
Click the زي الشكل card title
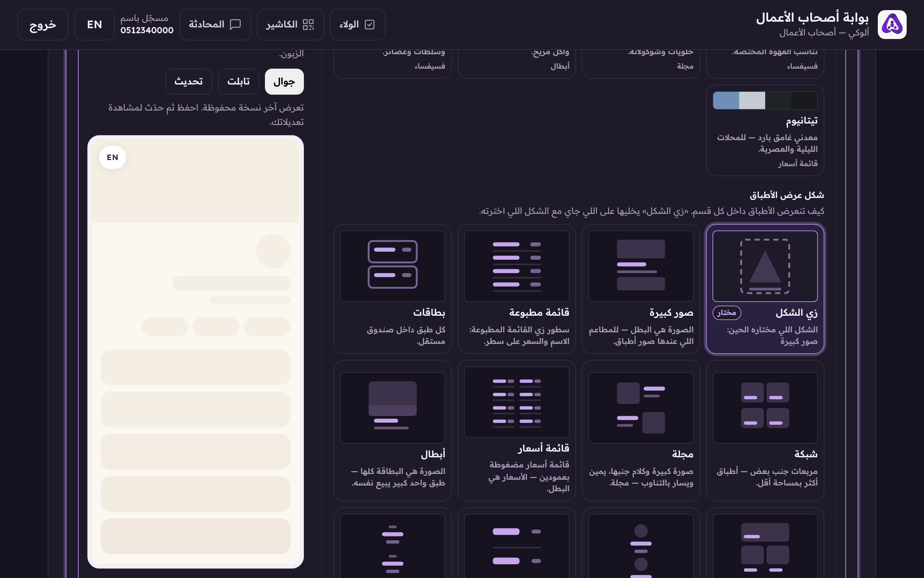point(797,313)
